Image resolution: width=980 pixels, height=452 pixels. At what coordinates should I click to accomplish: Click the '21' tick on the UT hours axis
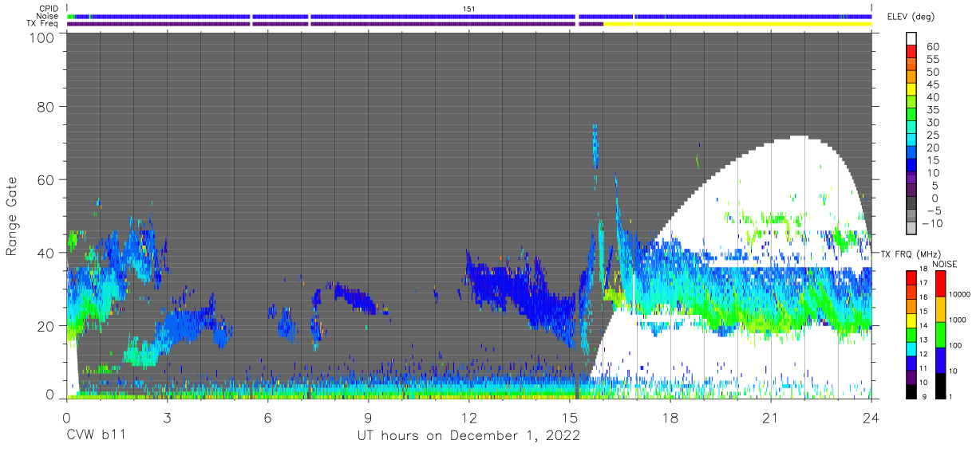pos(770,417)
